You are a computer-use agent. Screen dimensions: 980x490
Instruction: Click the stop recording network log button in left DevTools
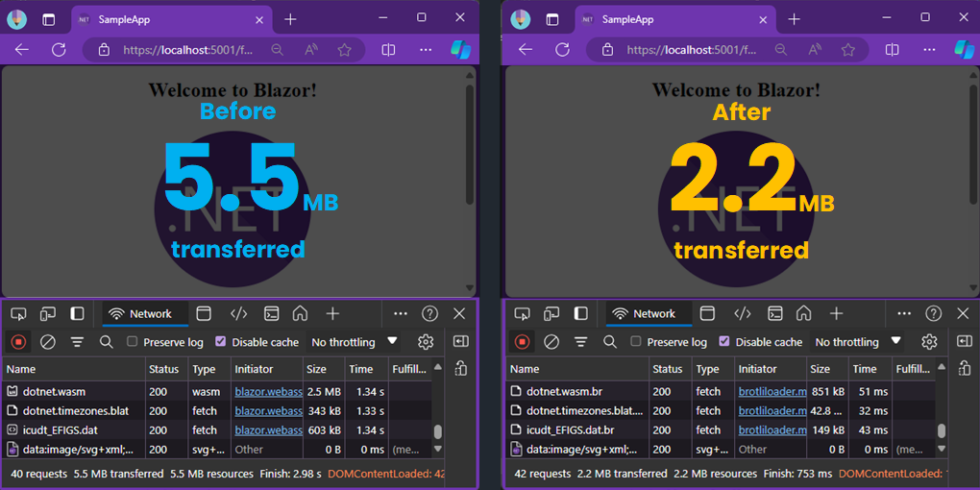click(19, 342)
